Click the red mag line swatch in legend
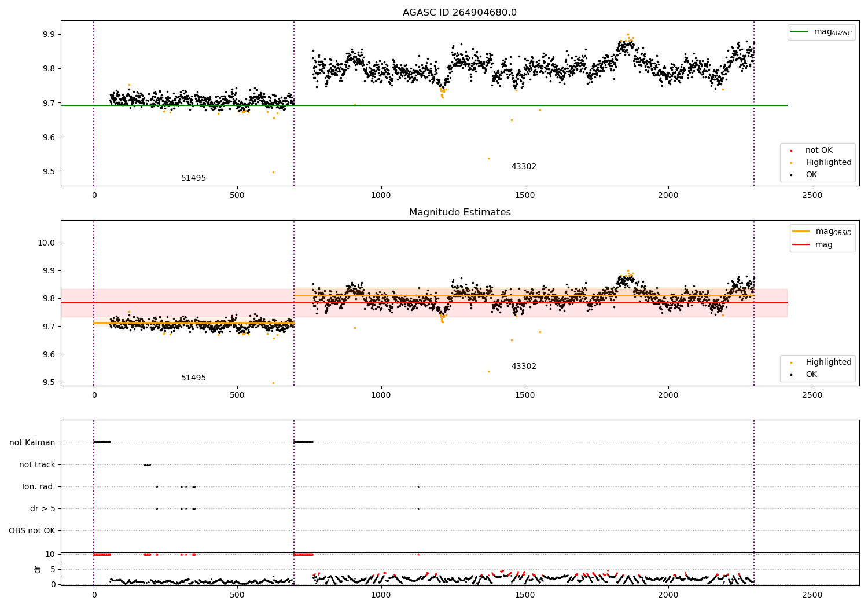The image size is (868, 608). (801, 245)
